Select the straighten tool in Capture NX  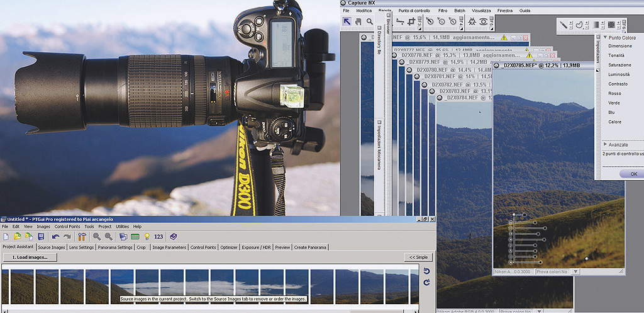(x=400, y=22)
